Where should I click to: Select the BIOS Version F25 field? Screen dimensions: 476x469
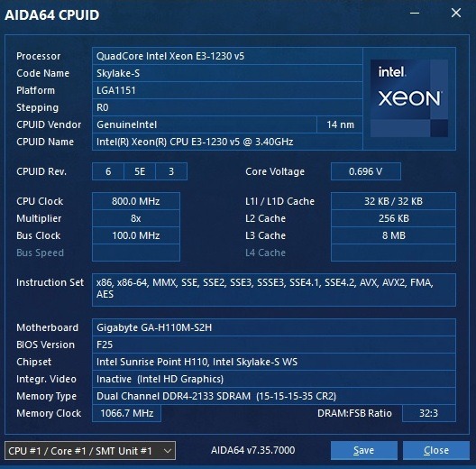click(274, 345)
